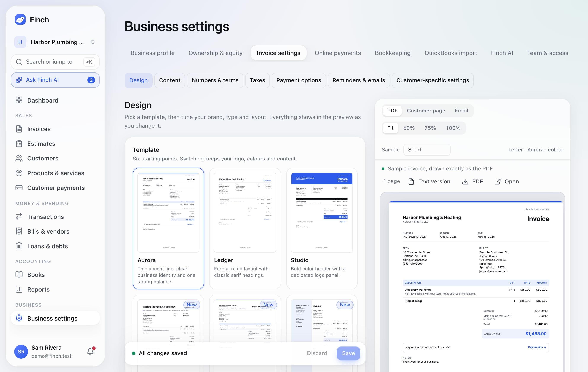Click the Loans & debts bank icon
The height and width of the screenshot is (372, 588).
point(19,246)
